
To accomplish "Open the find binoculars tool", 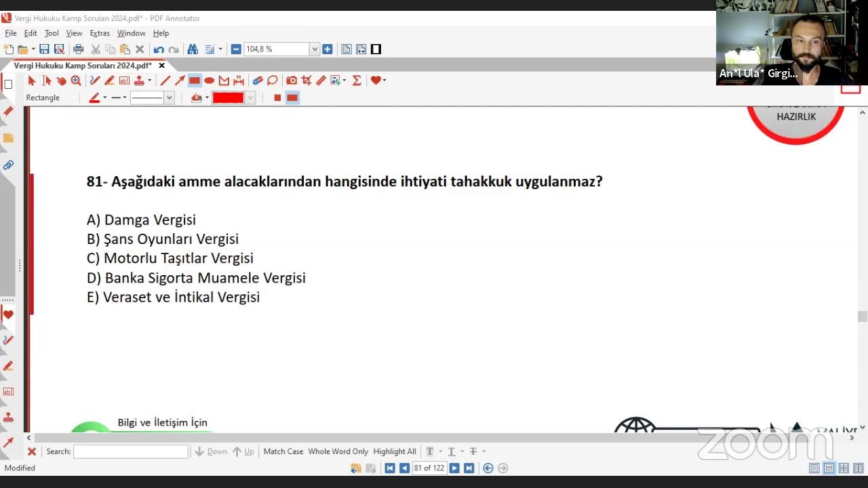I will click(x=193, y=49).
